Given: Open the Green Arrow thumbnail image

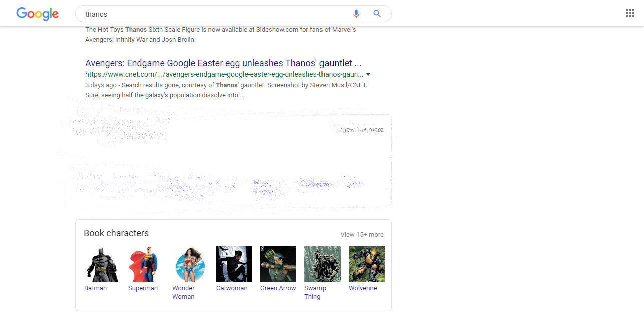Looking at the screenshot, I should pos(278,264).
